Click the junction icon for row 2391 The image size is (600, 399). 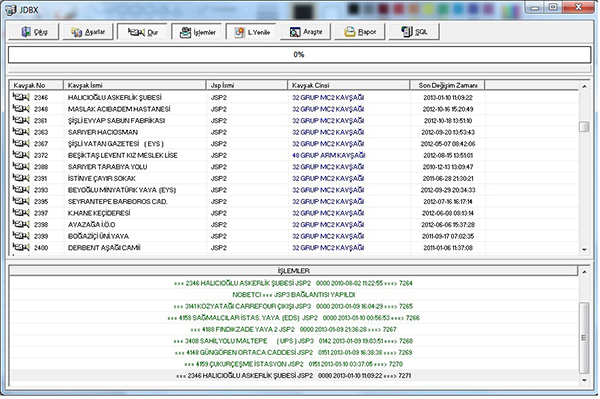(x=21, y=178)
